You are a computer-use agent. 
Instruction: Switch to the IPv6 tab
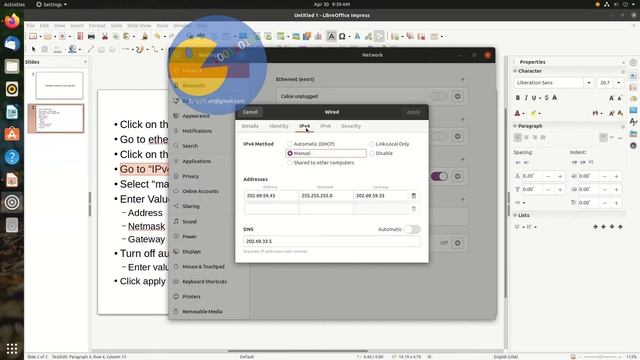click(x=325, y=126)
